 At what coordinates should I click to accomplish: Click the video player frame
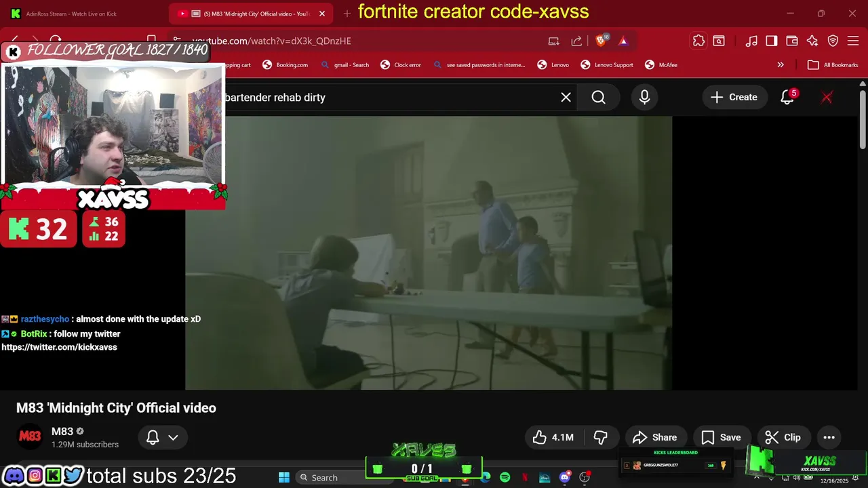(x=429, y=253)
